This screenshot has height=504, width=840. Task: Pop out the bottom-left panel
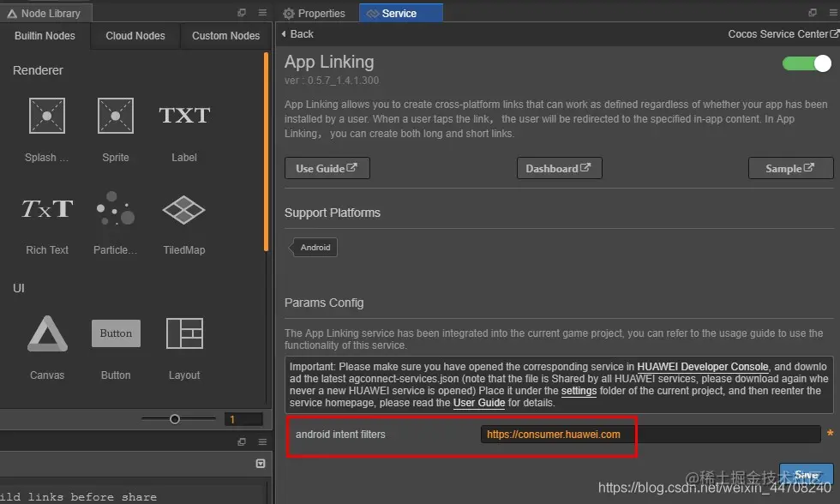pos(242,442)
